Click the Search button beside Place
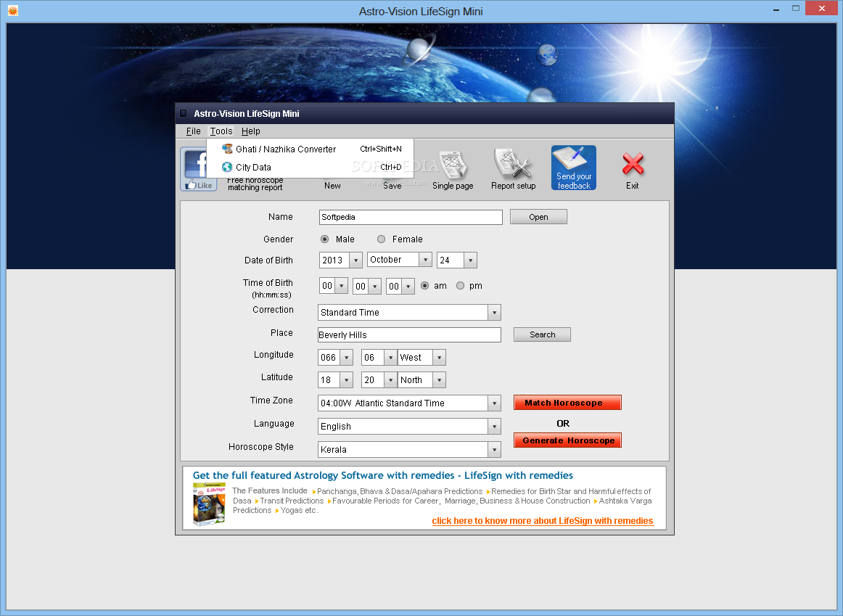The image size is (843, 616). point(542,334)
